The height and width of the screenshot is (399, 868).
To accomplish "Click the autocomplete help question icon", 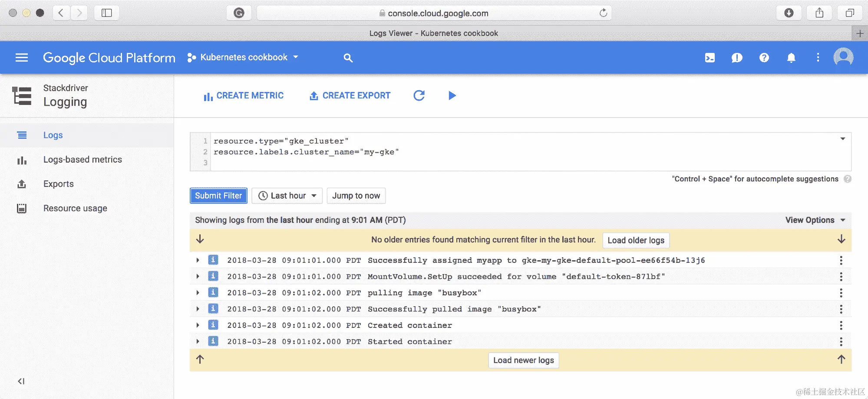I will [847, 179].
